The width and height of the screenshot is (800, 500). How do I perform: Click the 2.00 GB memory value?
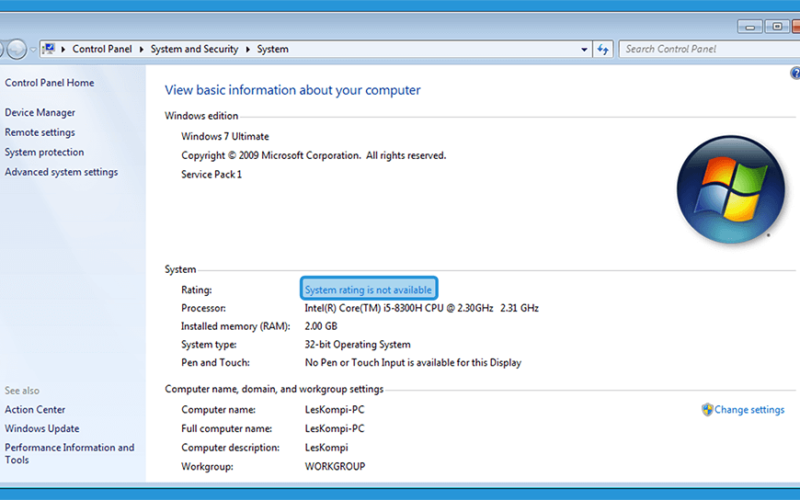tap(321, 326)
